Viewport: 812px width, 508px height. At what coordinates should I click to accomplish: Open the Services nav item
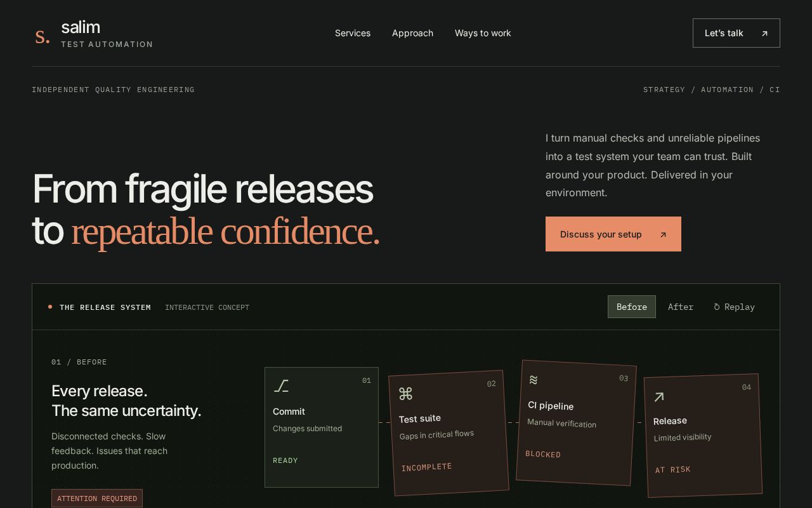353,33
